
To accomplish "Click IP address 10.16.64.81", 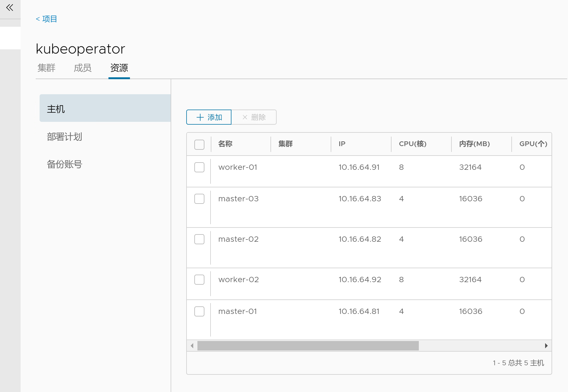I will (x=359, y=311).
